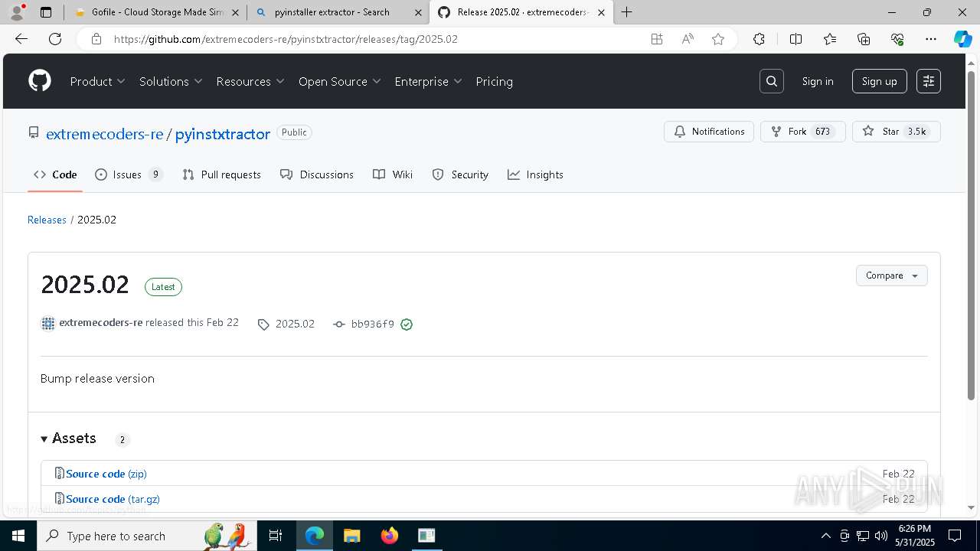Open the Favorites list icon
The height and width of the screenshot is (551, 980).
tap(830, 39)
